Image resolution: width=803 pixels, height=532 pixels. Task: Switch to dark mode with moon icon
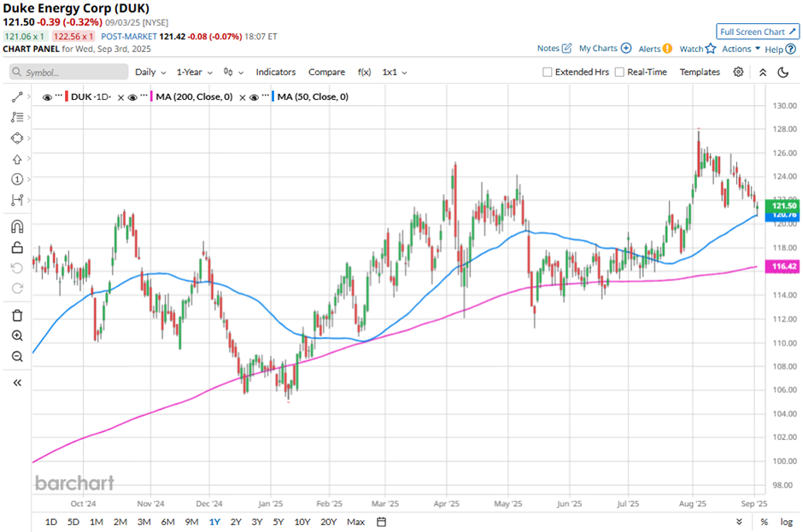point(783,73)
